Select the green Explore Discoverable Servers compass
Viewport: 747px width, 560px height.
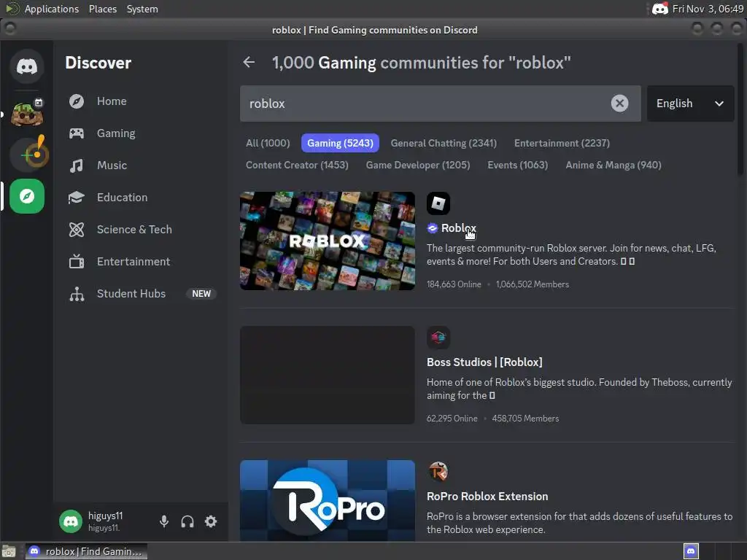(27, 196)
